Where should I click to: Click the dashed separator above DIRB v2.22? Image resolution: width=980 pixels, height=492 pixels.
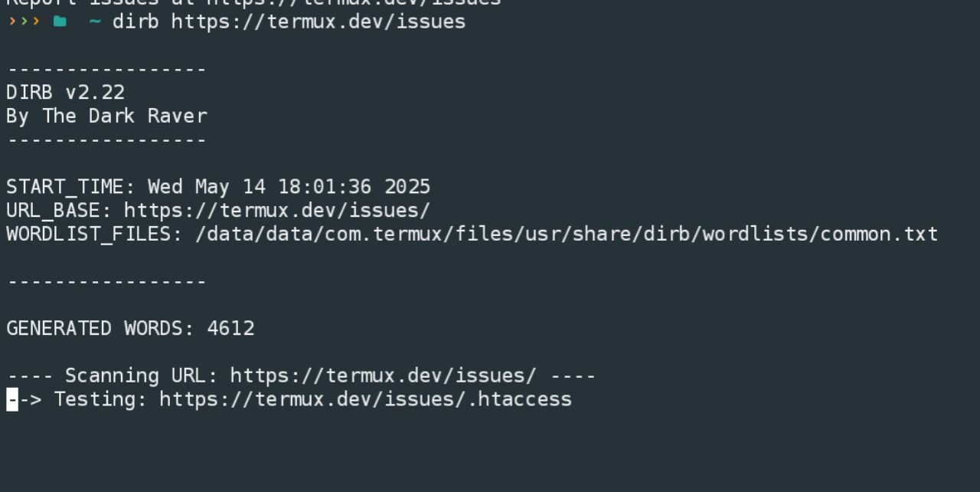coord(106,70)
